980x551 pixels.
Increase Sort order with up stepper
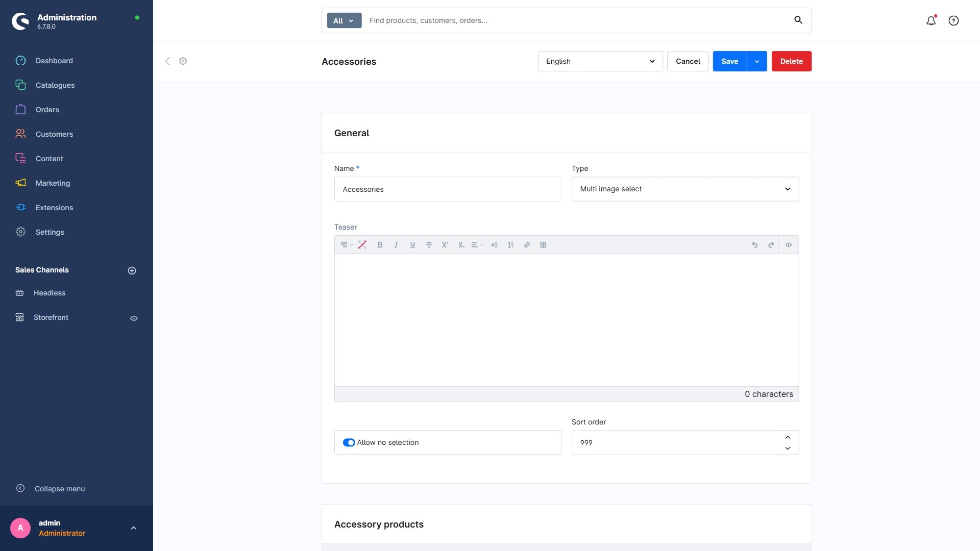788,437
